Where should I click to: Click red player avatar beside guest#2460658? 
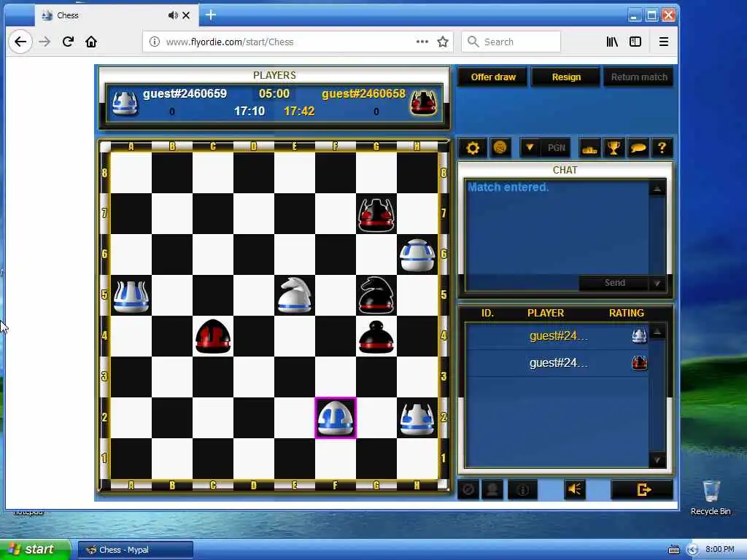tap(424, 103)
